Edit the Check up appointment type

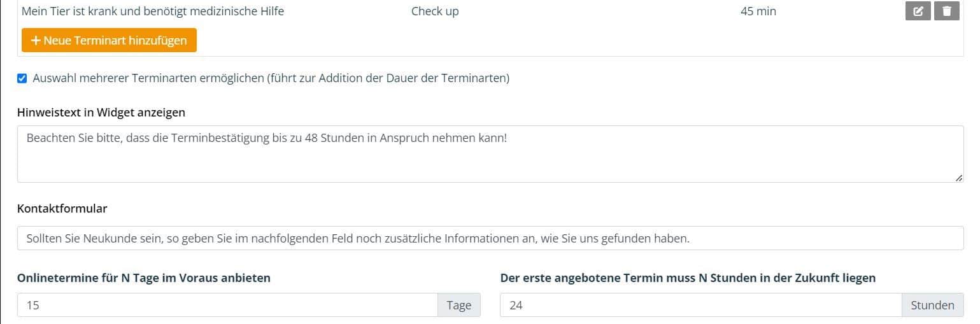coord(918,11)
